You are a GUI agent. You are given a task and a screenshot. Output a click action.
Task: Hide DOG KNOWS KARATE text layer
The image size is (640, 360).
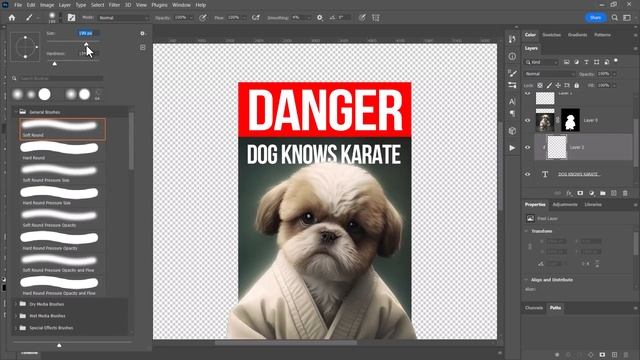[x=528, y=174]
